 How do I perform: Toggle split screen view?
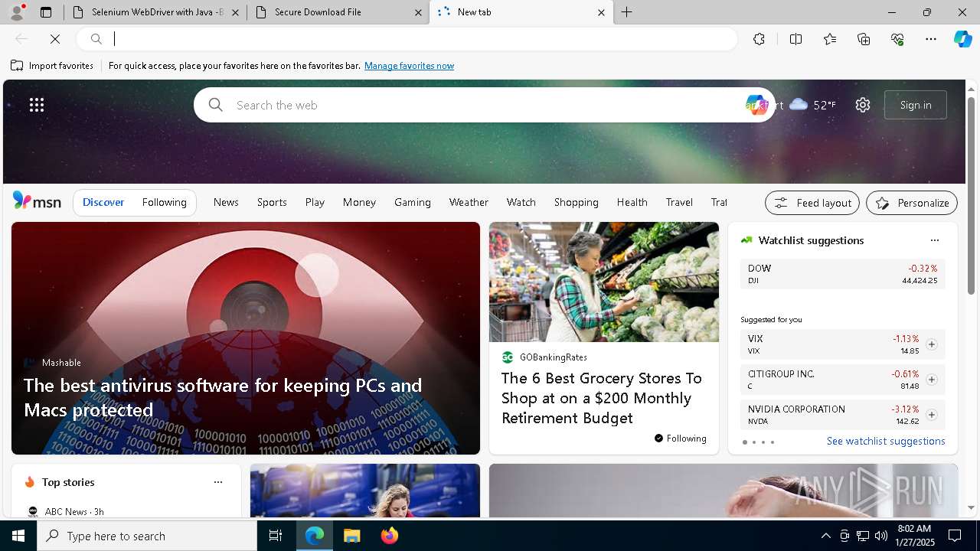pyautogui.click(x=795, y=39)
